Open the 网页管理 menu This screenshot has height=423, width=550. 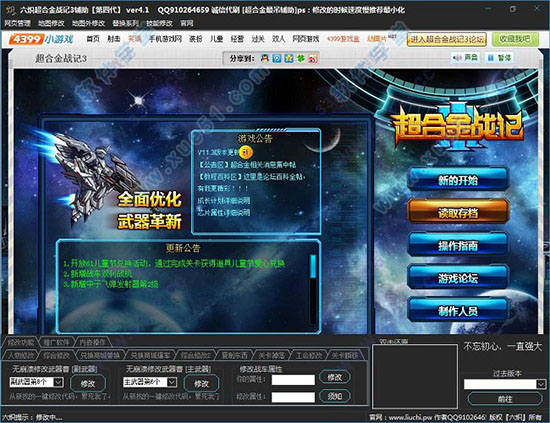[18, 24]
